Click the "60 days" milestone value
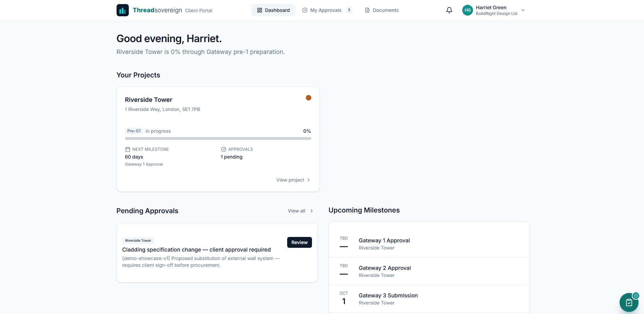Screen dimensions: 644x314 pyautogui.click(x=134, y=157)
